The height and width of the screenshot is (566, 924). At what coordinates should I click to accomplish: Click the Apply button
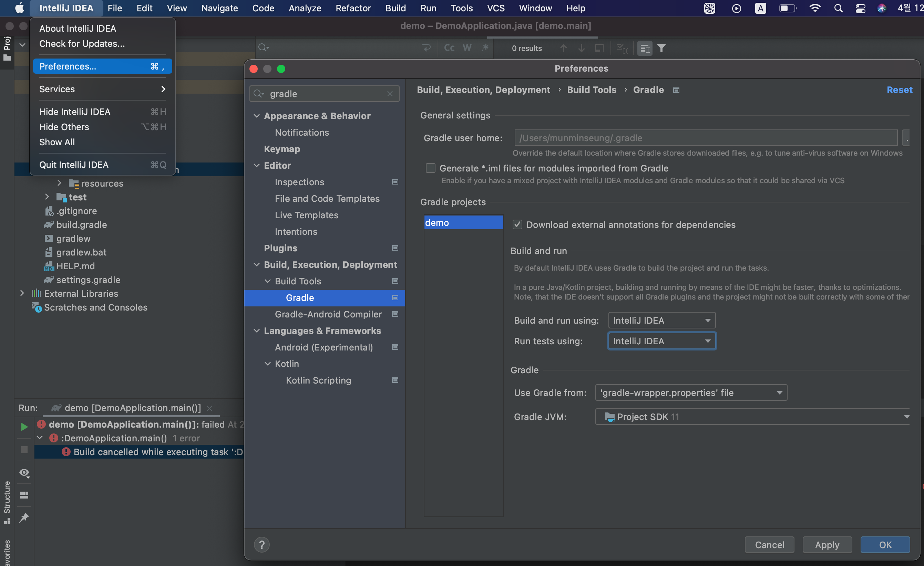pos(827,545)
